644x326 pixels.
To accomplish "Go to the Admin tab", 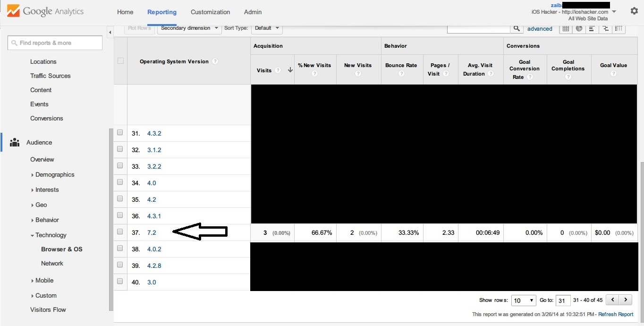I will point(253,12).
